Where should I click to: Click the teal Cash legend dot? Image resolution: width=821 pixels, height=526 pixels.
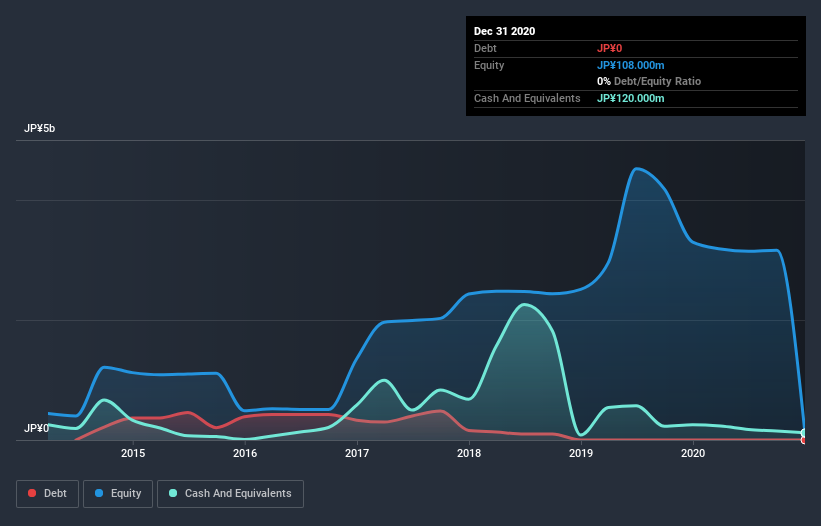tap(173, 493)
